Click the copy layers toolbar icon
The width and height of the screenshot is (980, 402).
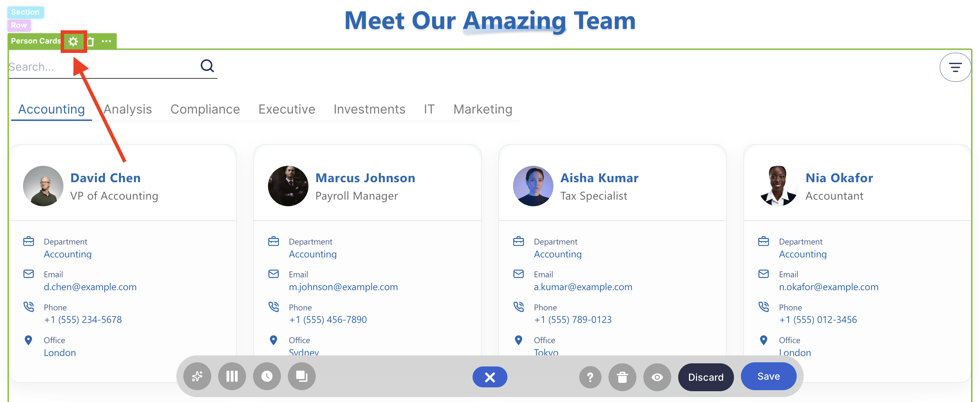tap(302, 376)
